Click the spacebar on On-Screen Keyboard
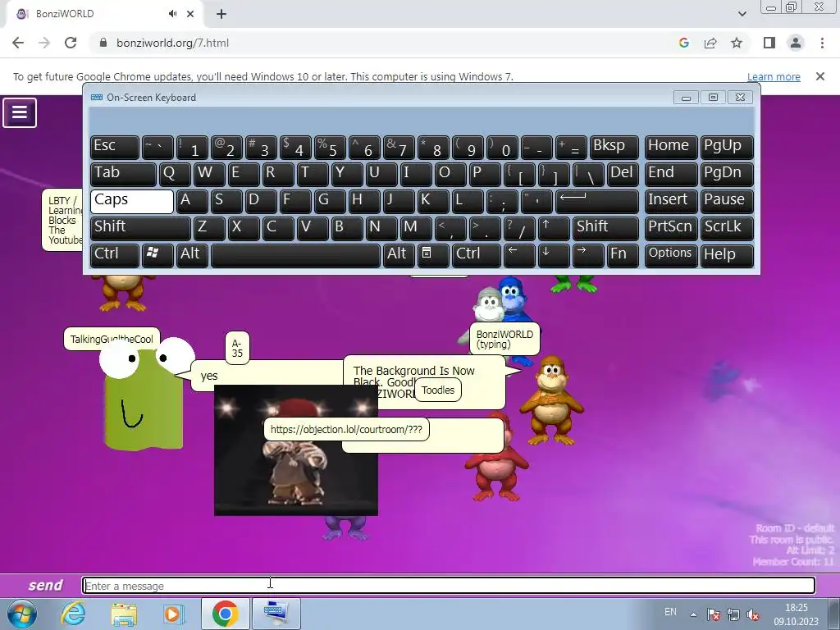Image resolution: width=840 pixels, height=630 pixels. pyautogui.click(x=295, y=255)
